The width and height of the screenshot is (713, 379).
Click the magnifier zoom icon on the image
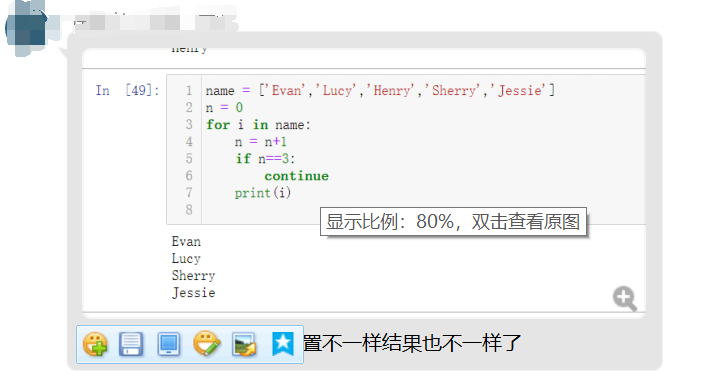click(x=625, y=298)
